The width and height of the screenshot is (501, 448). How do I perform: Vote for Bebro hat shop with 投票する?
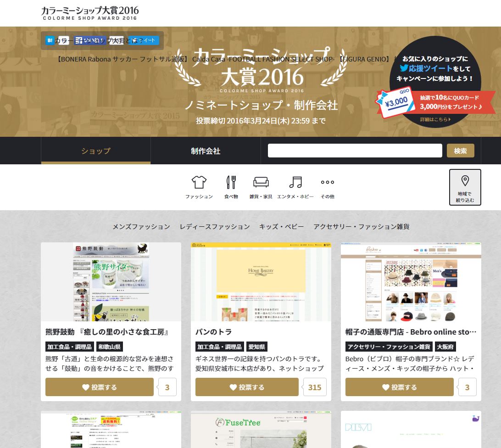point(400,387)
